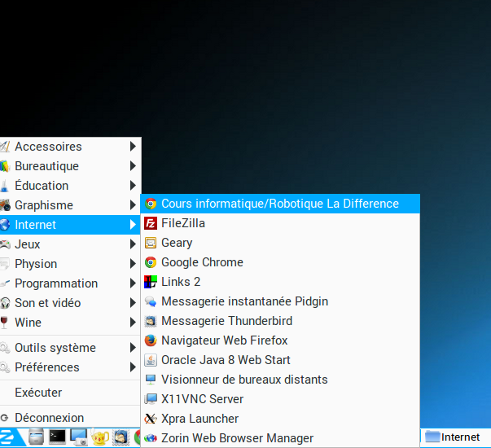Screen dimensions: 491x448
Task: Expand the Graphisme category
Action: [x=70, y=205]
